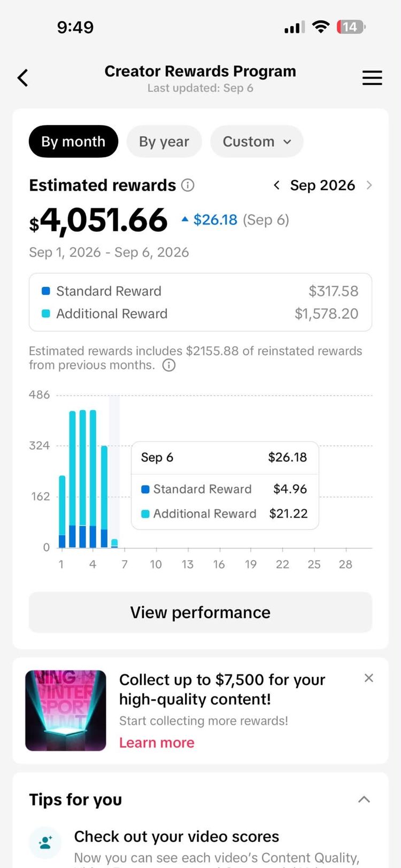Tap Additional Reward cyan legend swatch

coord(46,314)
